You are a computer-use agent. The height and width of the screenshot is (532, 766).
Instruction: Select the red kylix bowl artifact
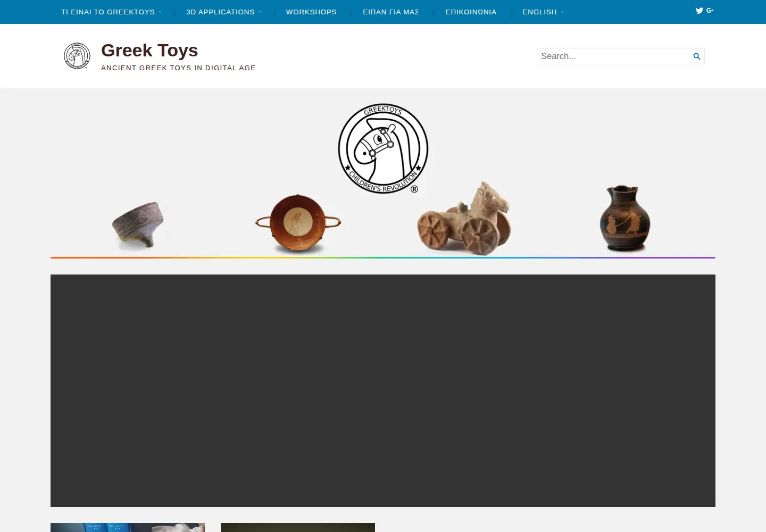[x=298, y=223]
